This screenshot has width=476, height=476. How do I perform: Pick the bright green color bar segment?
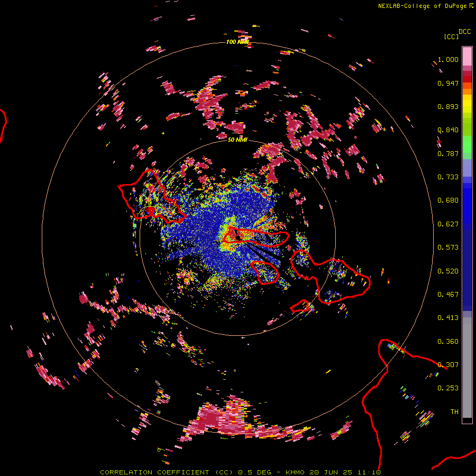point(467,144)
